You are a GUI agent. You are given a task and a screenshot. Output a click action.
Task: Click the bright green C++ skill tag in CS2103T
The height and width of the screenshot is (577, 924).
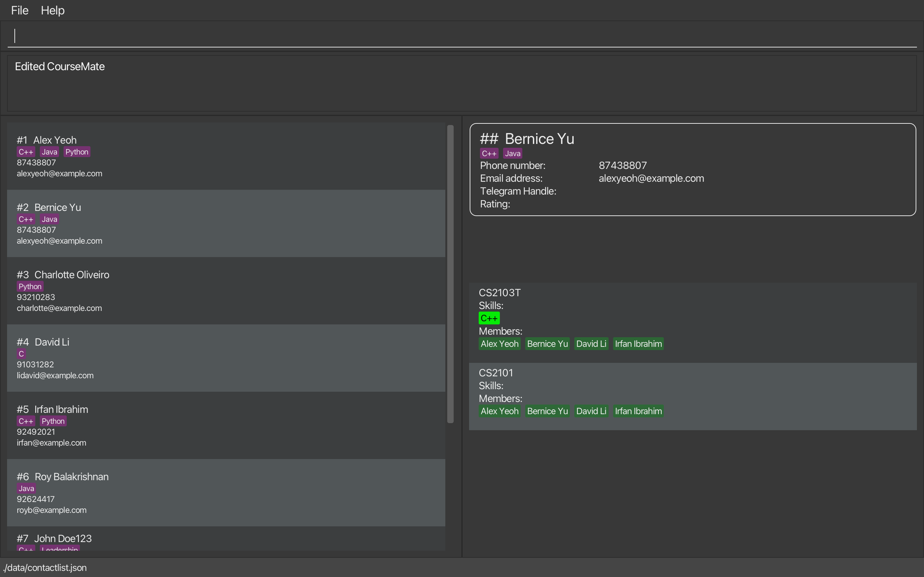(489, 318)
